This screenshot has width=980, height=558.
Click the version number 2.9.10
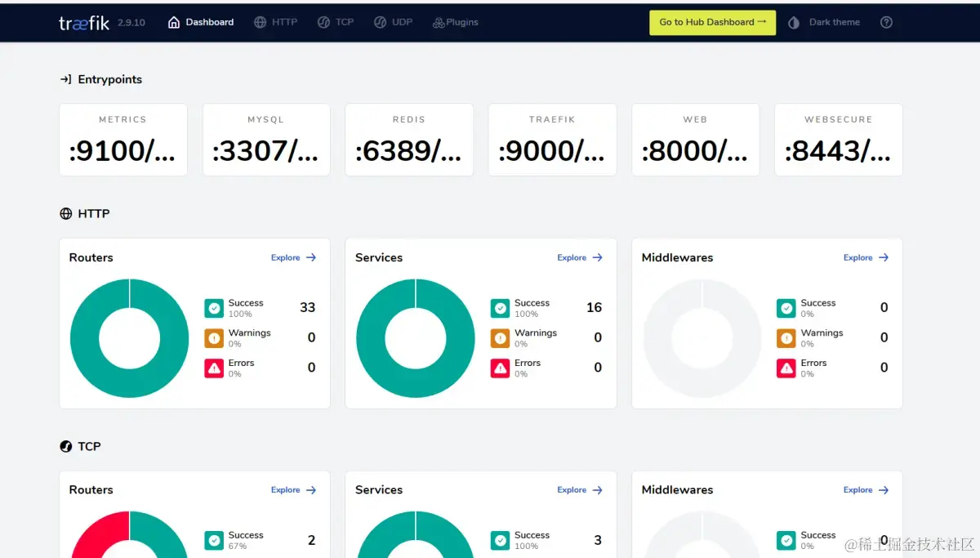[x=131, y=23]
